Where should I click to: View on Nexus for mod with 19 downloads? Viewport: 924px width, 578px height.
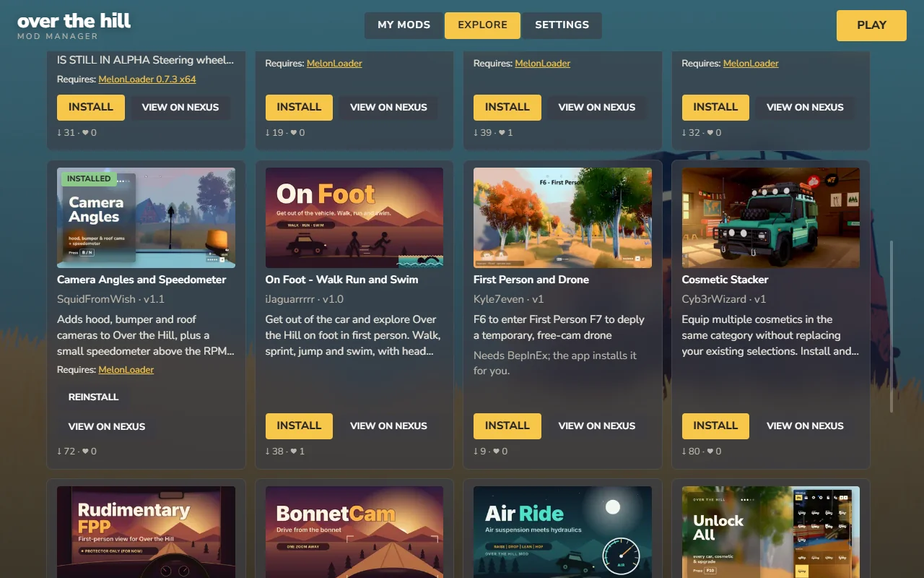tap(388, 107)
